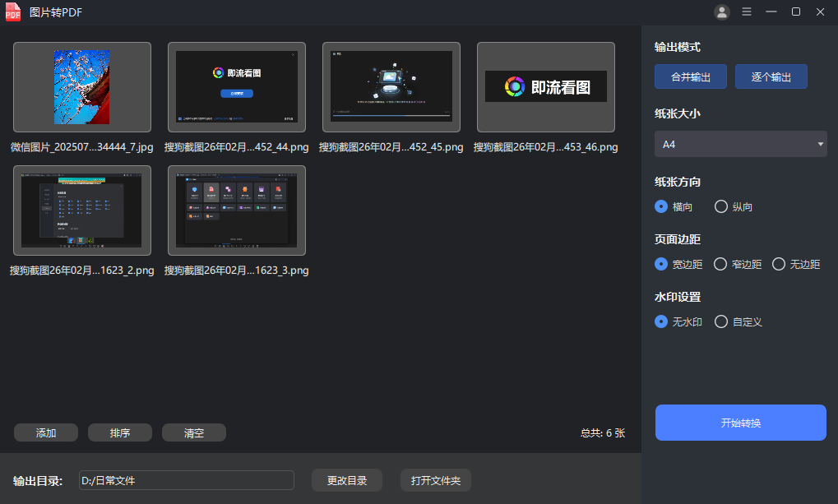Click 更改目录 to change output folder

coord(347,481)
